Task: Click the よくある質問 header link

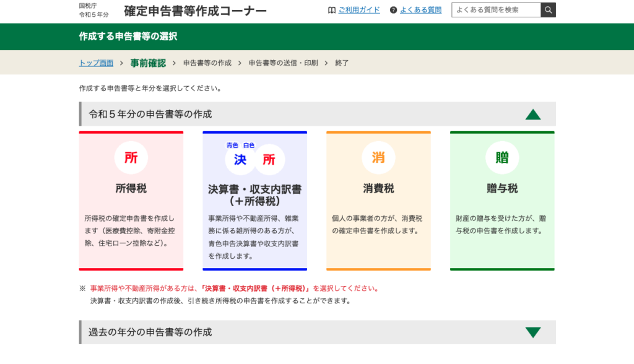Action: [x=420, y=9]
